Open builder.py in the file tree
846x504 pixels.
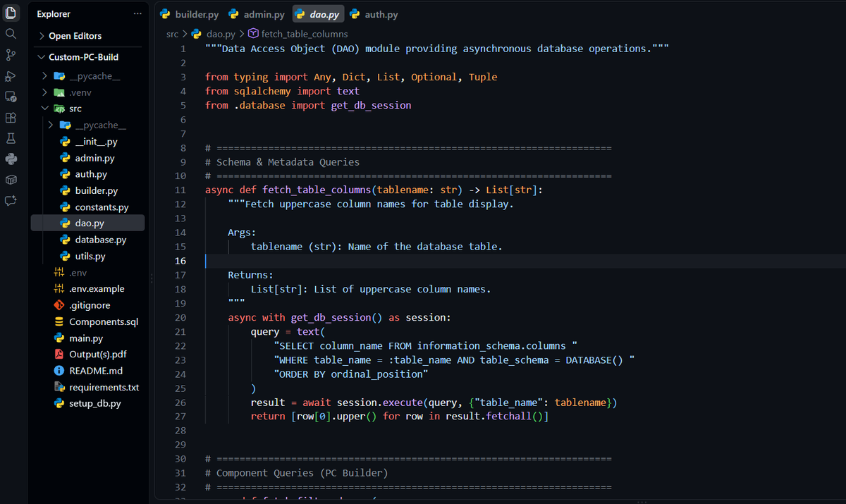pyautogui.click(x=88, y=190)
